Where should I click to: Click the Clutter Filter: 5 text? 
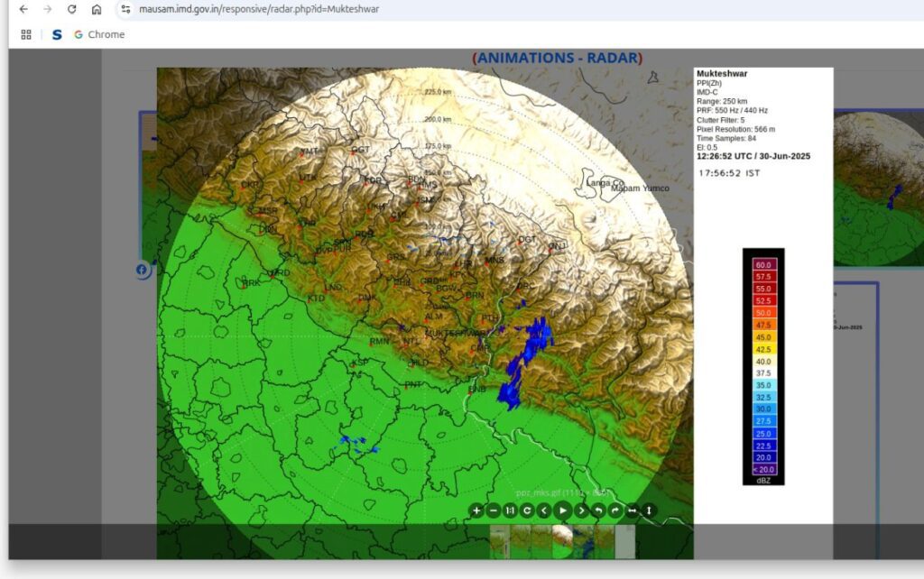tap(721, 120)
